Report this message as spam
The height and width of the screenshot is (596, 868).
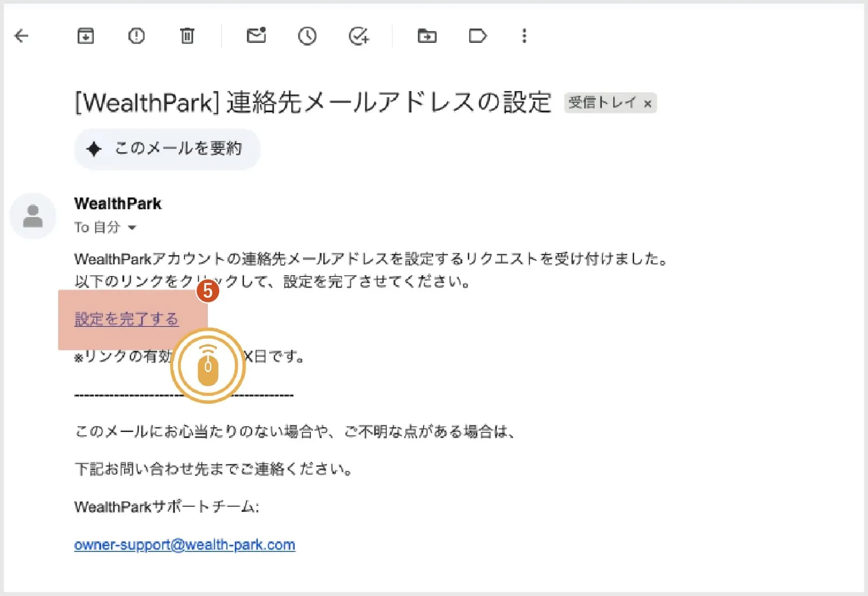pos(136,36)
